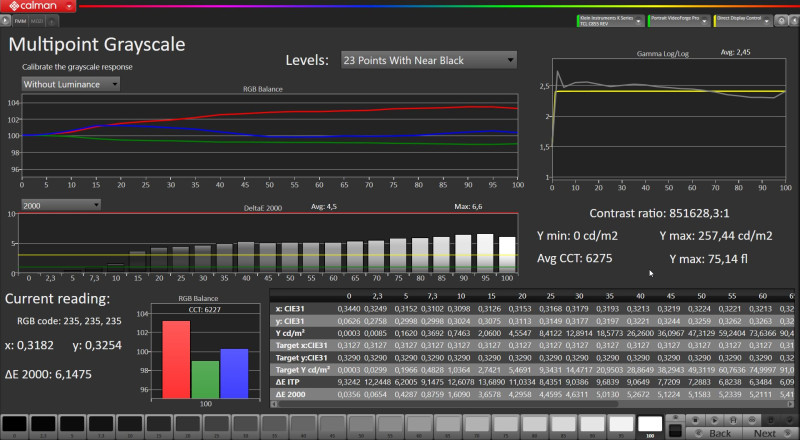Viewport: 800px width, 440px height.
Task: Click the H icon button
Action: coord(733,420)
